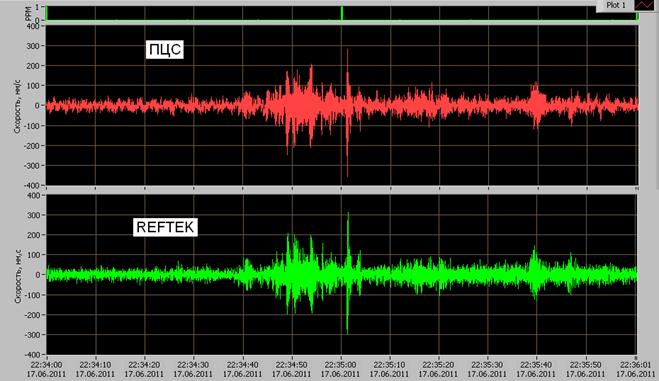
Task: Click the 22:35:10 time axis label
Action: pyautogui.click(x=390, y=365)
